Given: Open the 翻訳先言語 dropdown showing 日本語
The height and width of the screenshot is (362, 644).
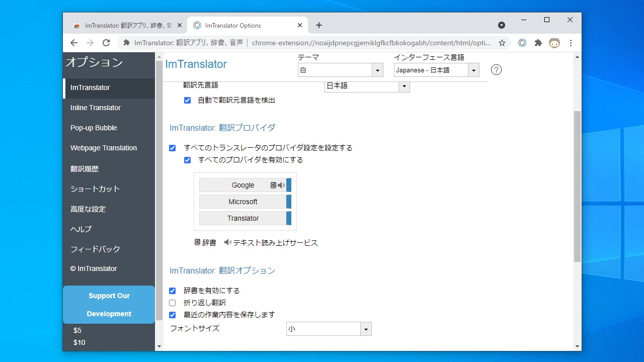Looking at the screenshot, I should point(367,86).
